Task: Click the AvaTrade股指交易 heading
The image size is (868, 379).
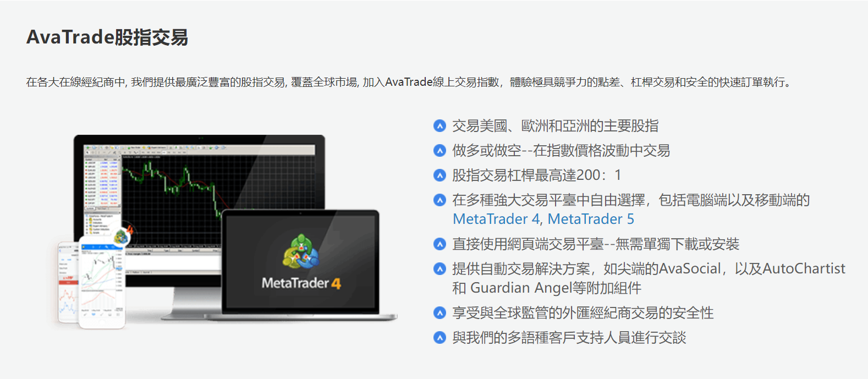Action: pyautogui.click(x=107, y=37)
